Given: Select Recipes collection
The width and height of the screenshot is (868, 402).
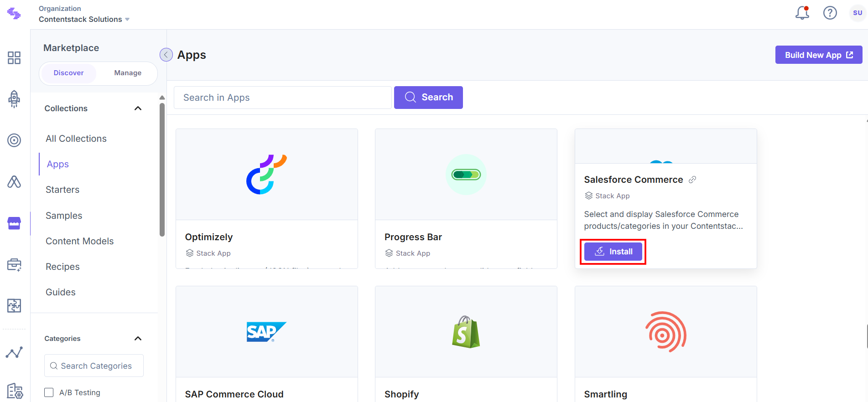Looking at the screenshot, I should [62, 267].
